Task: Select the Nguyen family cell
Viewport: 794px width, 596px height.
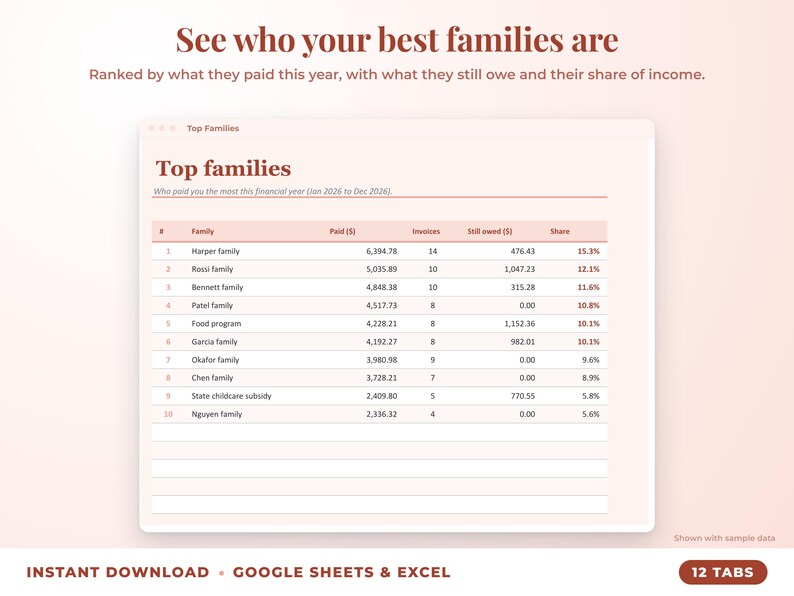Action: point(217,414)
